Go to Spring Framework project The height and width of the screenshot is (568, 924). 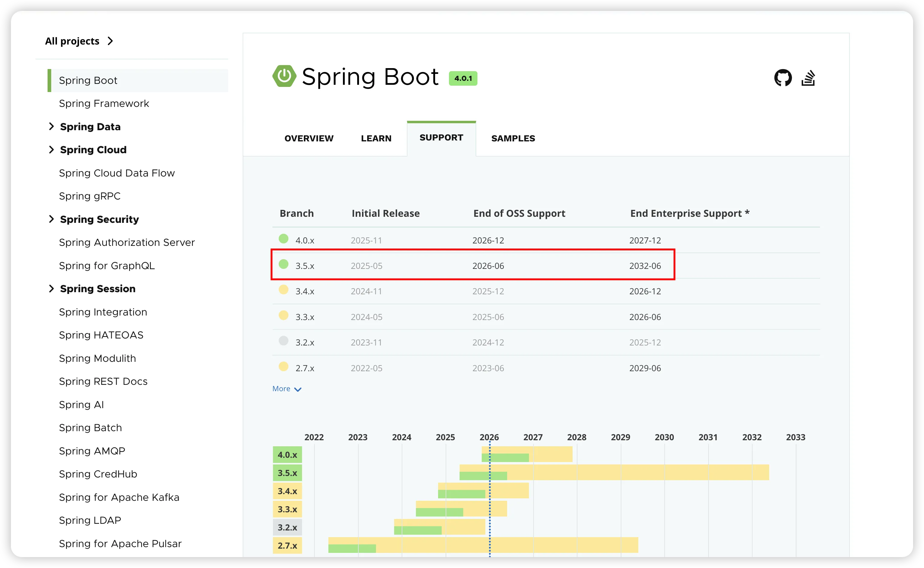(104, 103)
